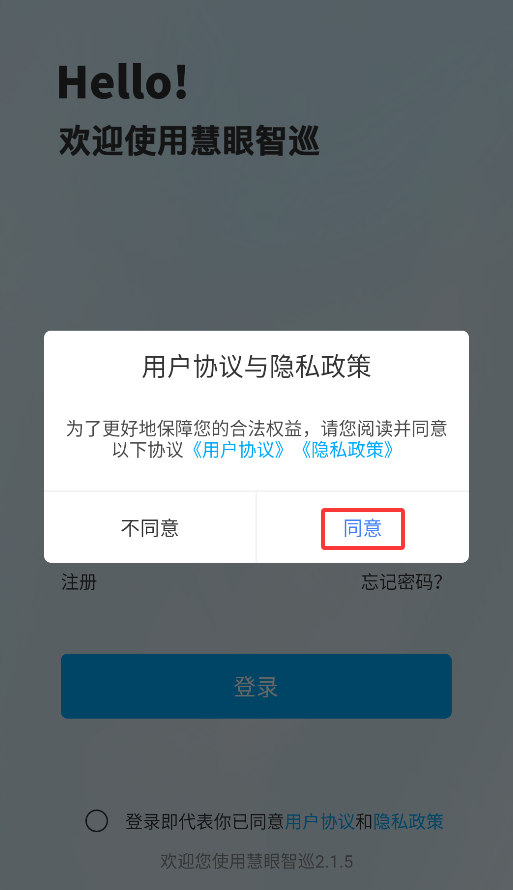This screenshot has height=890, width=513.
Task: Click the Hello! heading
Action: pos(123,83)
